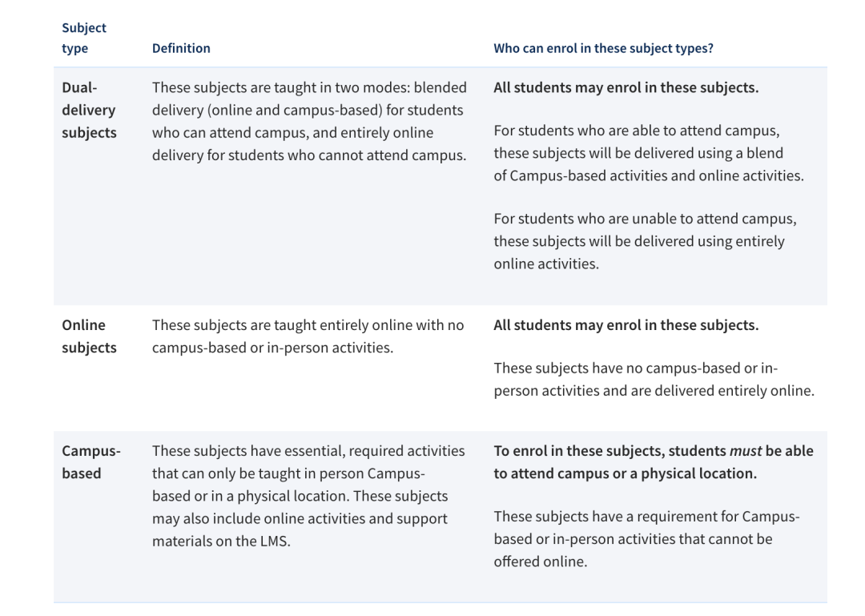Select the 'Dual-delivery subjects' row label

tap(90, 110)
